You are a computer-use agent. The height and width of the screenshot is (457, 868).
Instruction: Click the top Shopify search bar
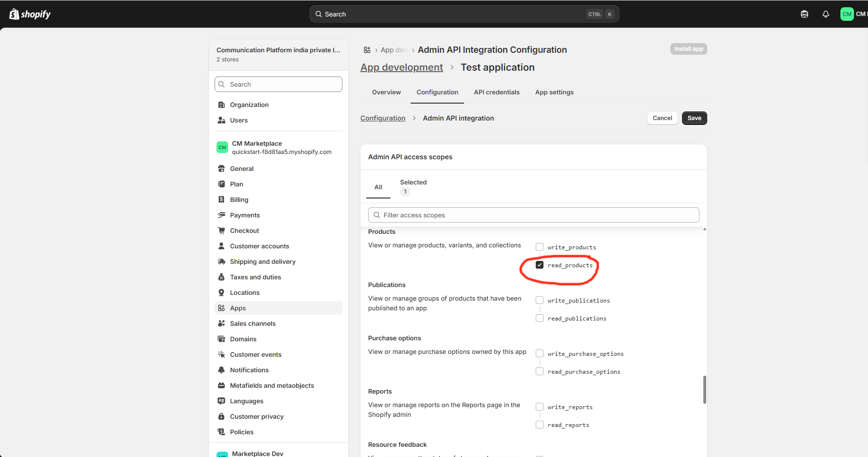coord(464,14)
